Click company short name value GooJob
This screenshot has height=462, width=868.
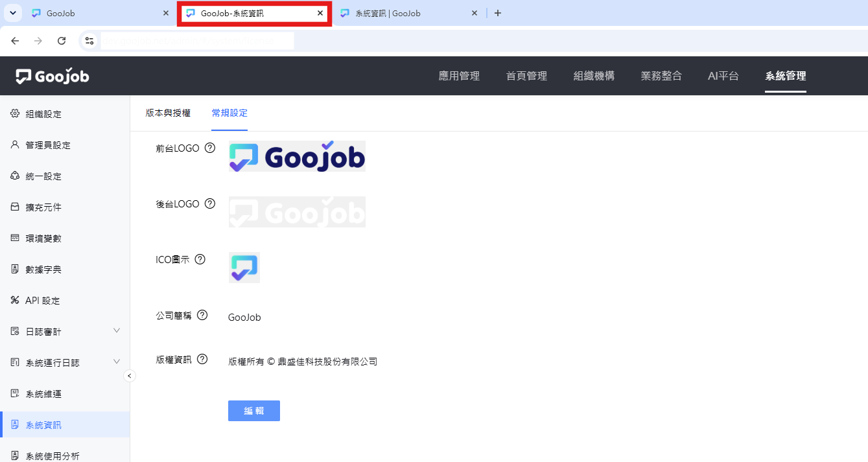click(x=244, y=318)
